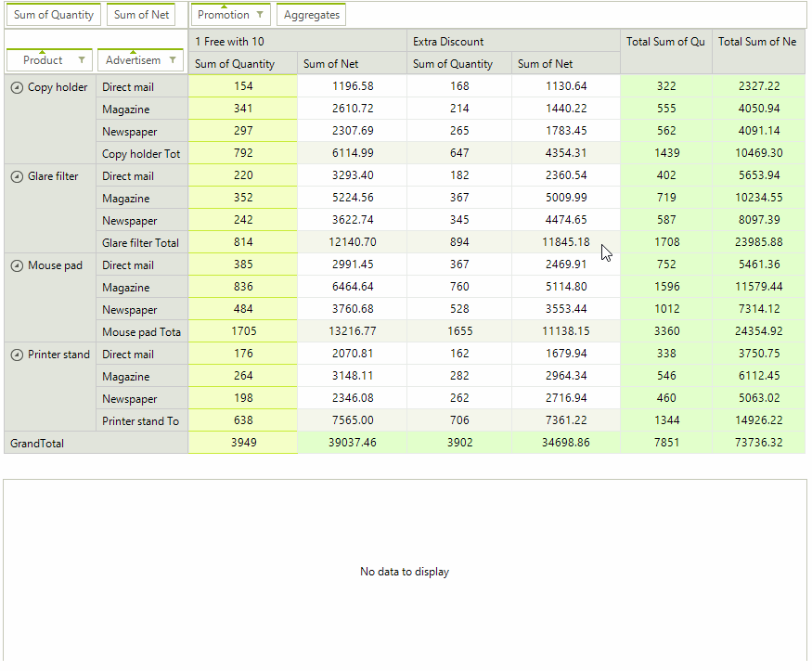
Task: Click the 'No data to display' panel
Action: (x=405, y=572)
